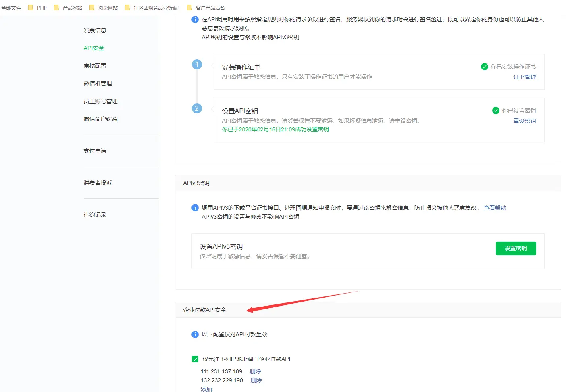This screenshot has width=566, height=392.
Task: Click the 重设密钥 link
Action: (524, 121)
